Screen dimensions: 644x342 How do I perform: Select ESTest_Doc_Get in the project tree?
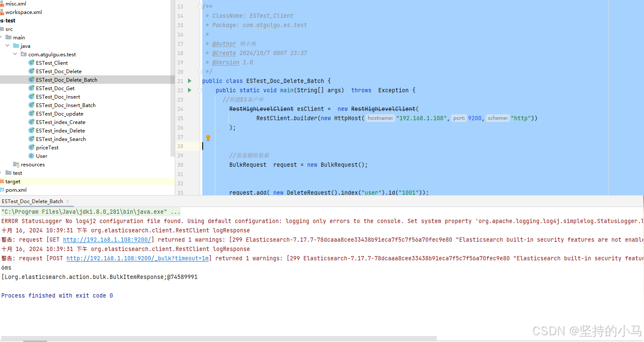(x=55, y=88)
